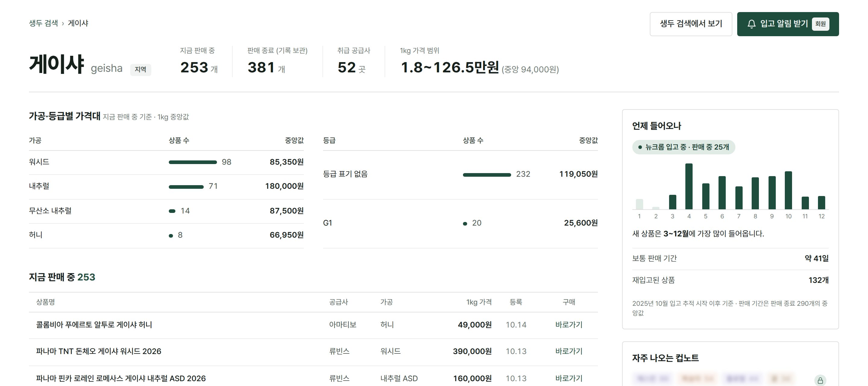
Task: Select product name 콜롬비아 푸에르토 알투로 게이샤 허니
Action: click(94, 325)
